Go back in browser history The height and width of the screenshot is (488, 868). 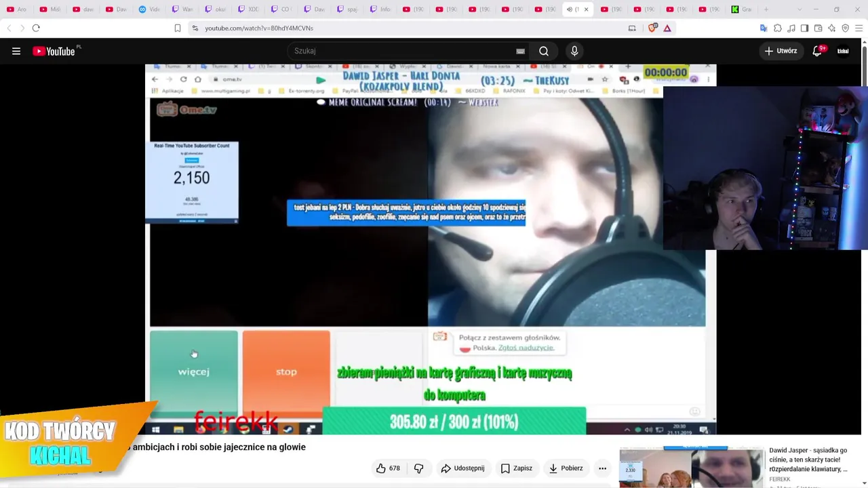tap(9, 28)
